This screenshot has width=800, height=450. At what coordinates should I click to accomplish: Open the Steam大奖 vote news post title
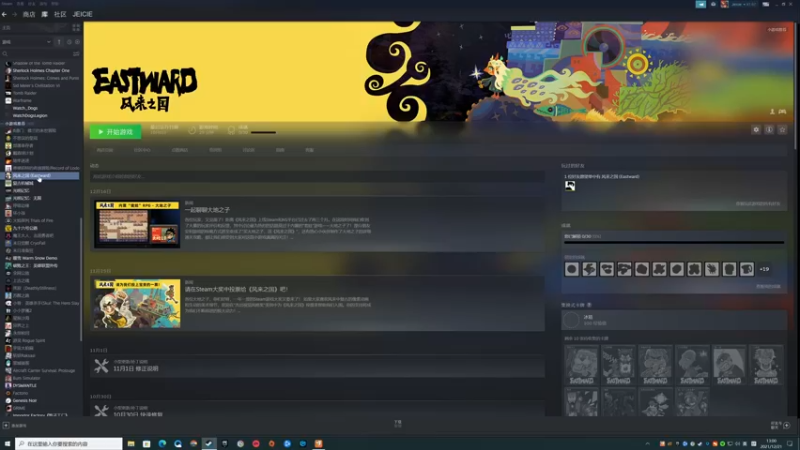coord(236,289)
